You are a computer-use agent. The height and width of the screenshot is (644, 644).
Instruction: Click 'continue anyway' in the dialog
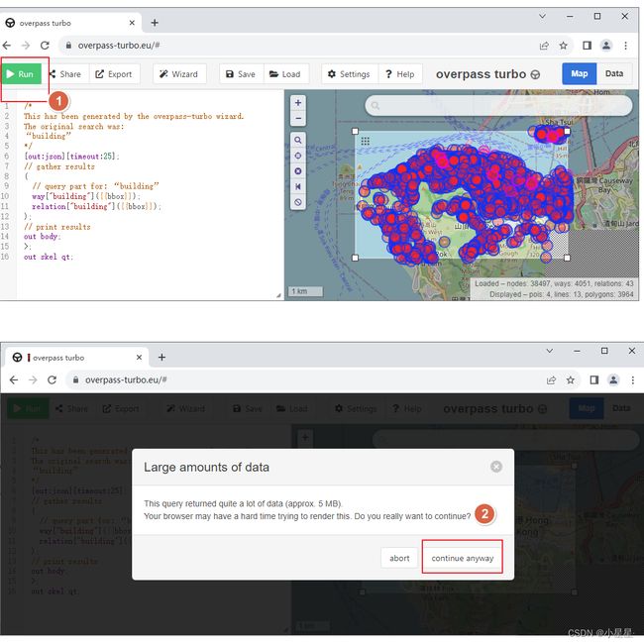tap(463, 558)
